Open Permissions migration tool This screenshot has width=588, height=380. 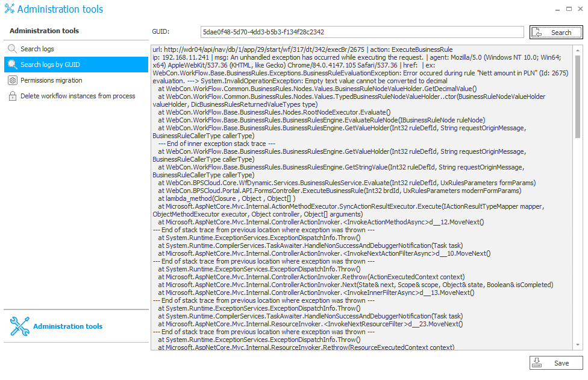coord(76,80)
